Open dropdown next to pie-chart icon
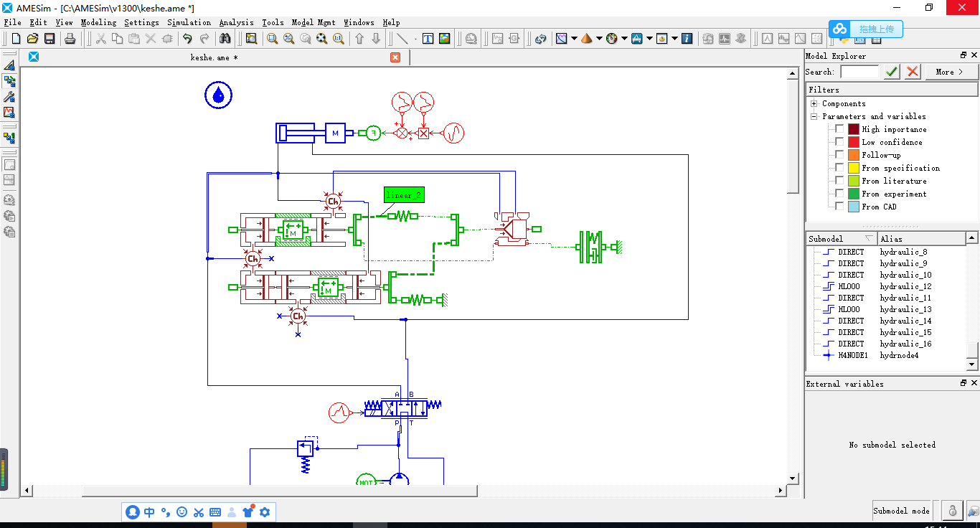 [x=674, y=39]
